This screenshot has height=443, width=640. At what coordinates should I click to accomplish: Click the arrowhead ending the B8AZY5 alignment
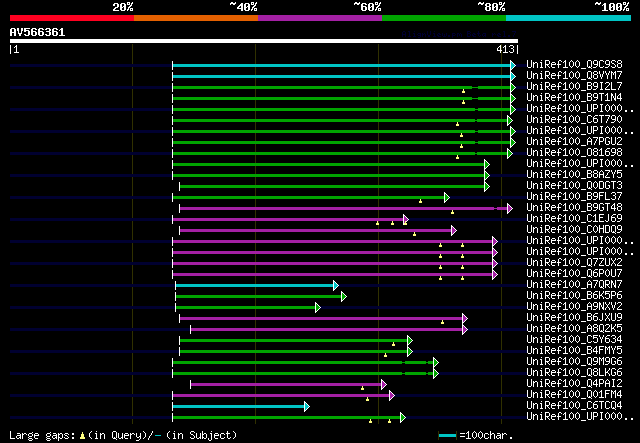[487, 176]
